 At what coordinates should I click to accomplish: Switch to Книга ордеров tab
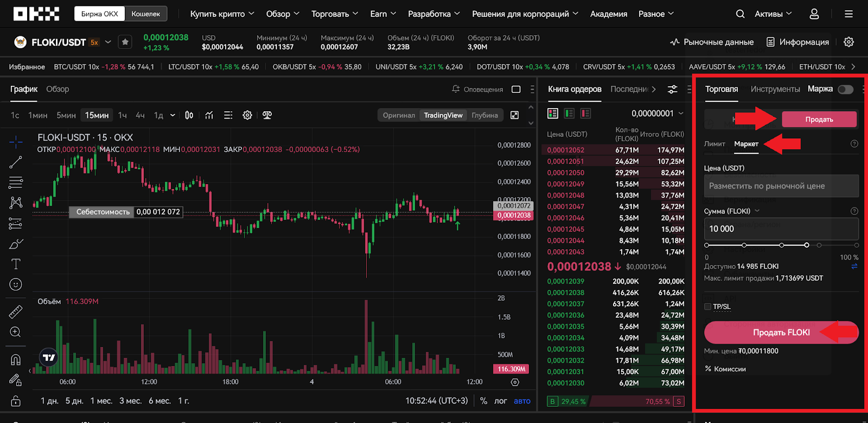click(x=575, y=89)
